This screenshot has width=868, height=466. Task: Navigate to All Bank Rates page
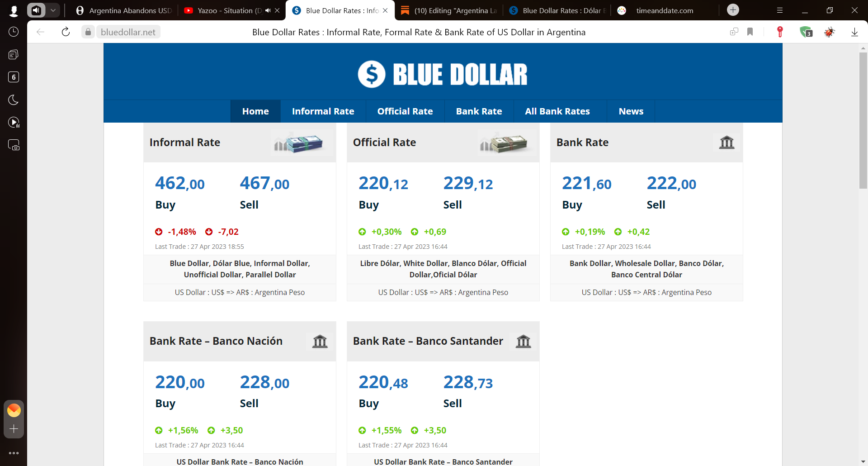click(557, 111)
